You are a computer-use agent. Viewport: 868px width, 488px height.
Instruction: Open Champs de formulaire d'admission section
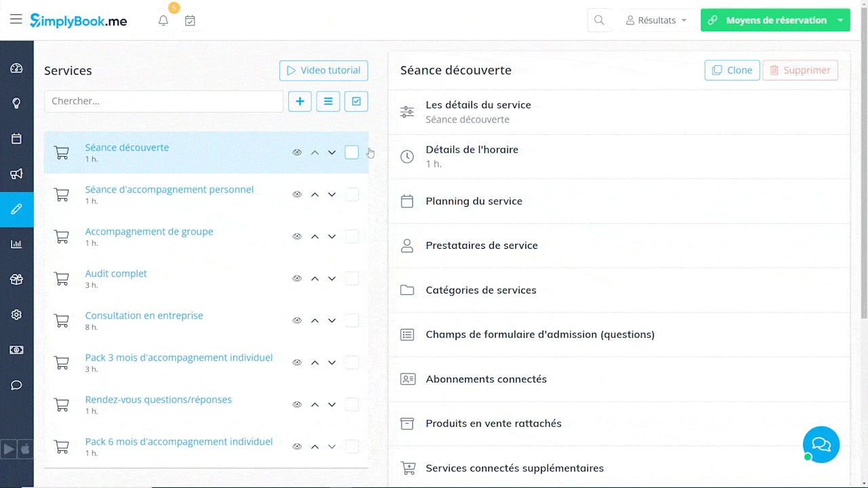pyautogui.click(x=618, y=335)
